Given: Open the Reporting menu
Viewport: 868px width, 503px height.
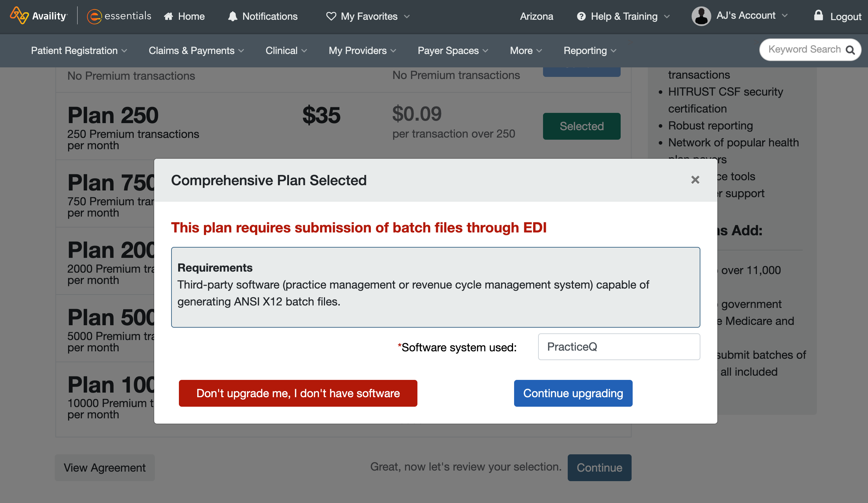Looking at the screenshot, I should [x=590, y=50].
